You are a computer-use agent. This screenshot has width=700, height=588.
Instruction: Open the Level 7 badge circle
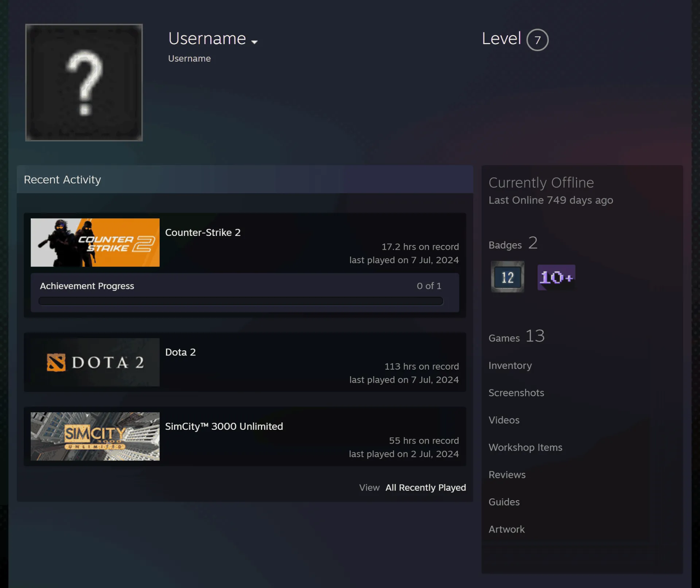pyautogui.click(x=537, y=40)
